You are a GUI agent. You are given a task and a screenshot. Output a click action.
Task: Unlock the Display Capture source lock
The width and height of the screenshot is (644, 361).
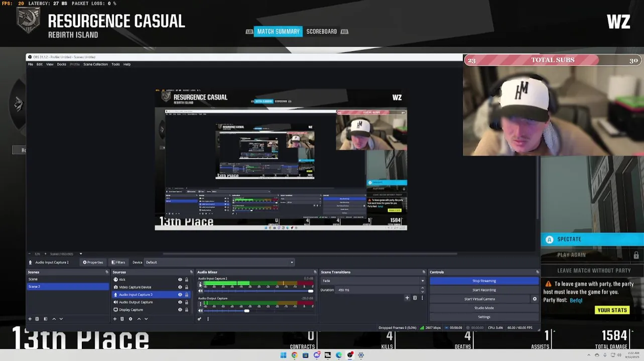point(186,310)
